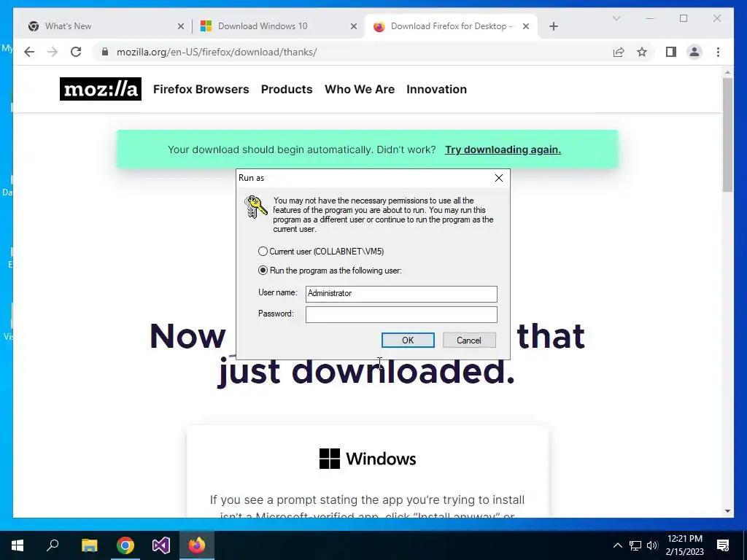Switch to the Download Windows 10 tab

278,26
